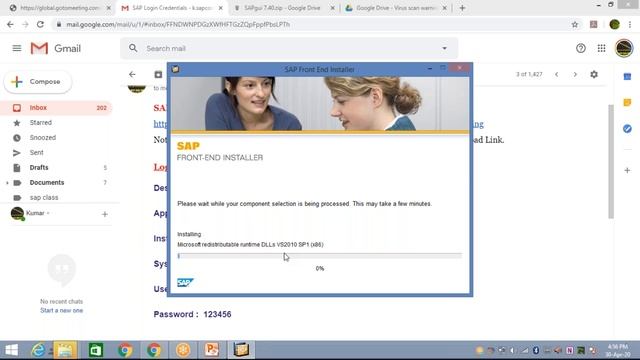This screenshot has height=360, width=640.
Task: Archive the open email
Action: (x=158, y=74)
